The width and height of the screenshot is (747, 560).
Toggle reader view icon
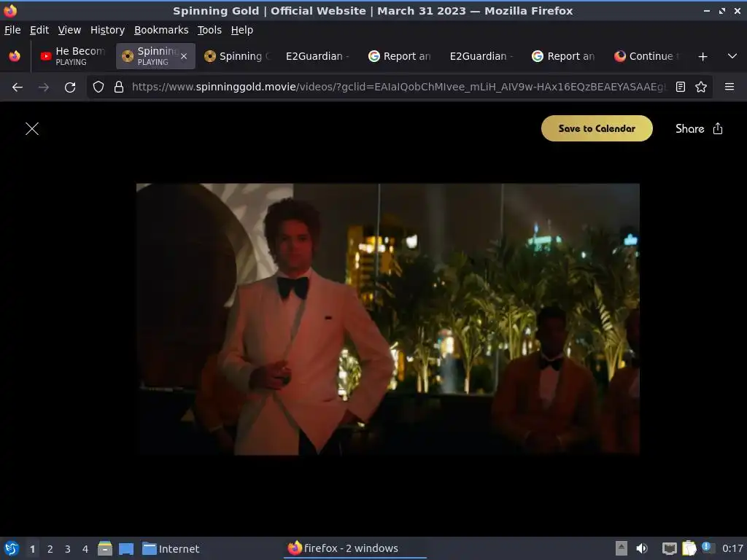(x=681, y=87)
